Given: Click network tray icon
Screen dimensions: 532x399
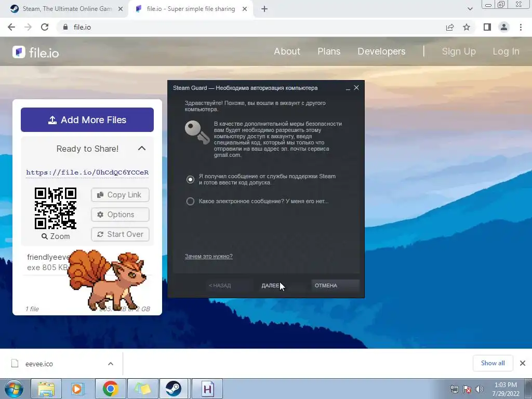Looking at the screenshot, I should (454, 389).
